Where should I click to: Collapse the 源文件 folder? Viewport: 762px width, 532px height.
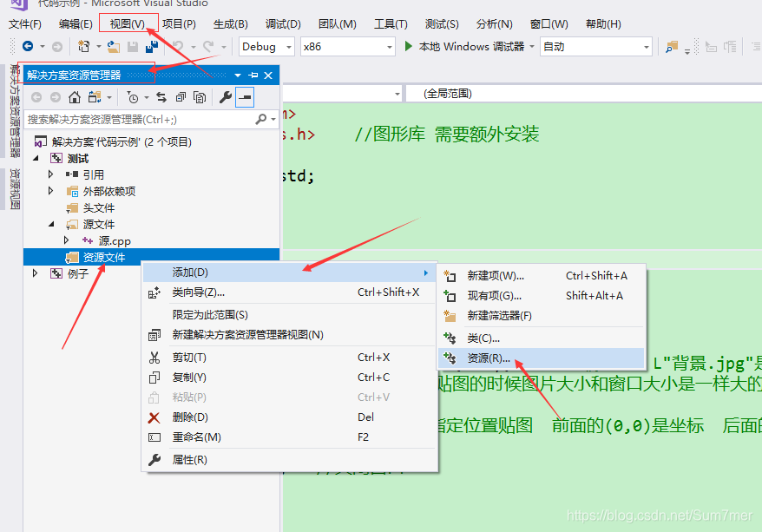pos(51,224)
